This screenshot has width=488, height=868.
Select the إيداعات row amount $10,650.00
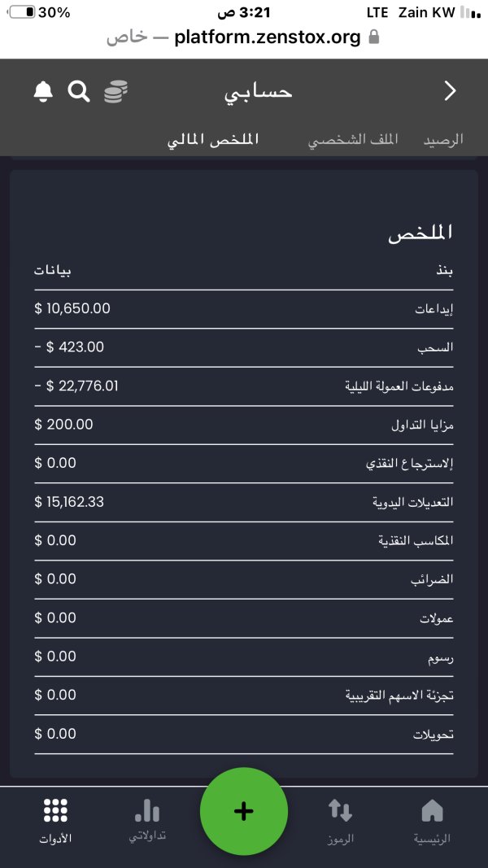pos(72,308)
